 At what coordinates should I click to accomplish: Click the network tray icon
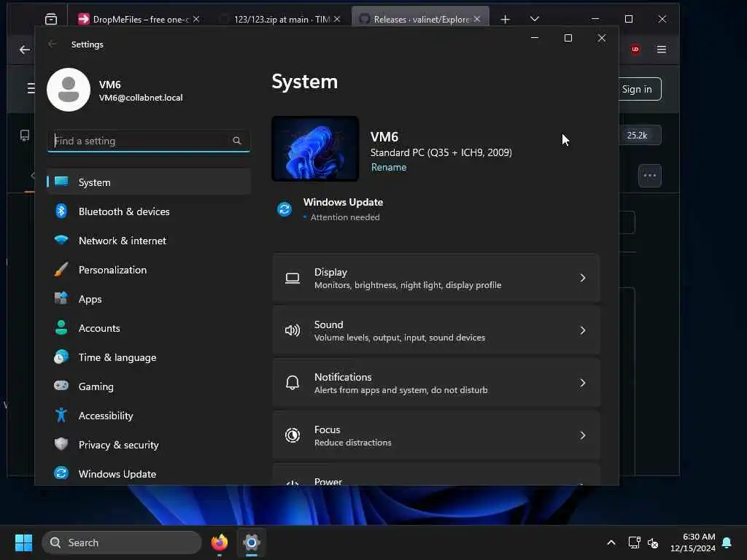pyautogui.click(x=634, y=542)
